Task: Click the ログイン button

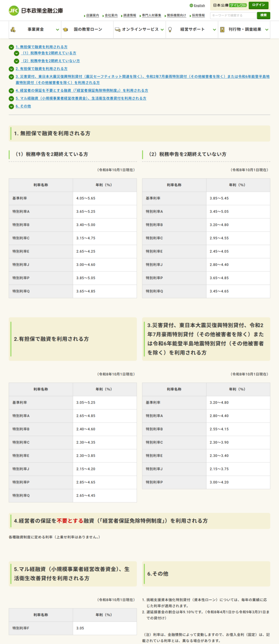Action: 259,5
